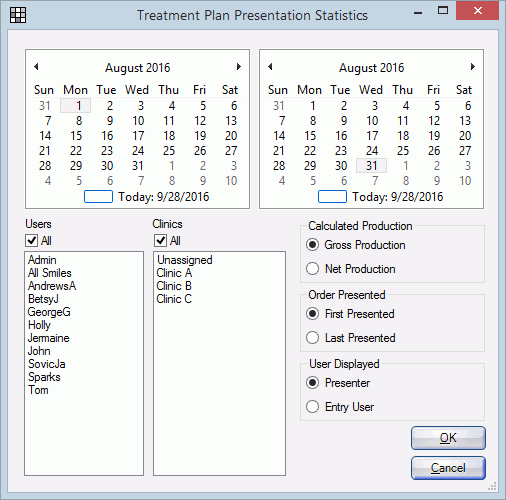The width and height of the screenshot is (506, 500).
Task: Select user BetsyJ in Users list
Action: [43, 299]
